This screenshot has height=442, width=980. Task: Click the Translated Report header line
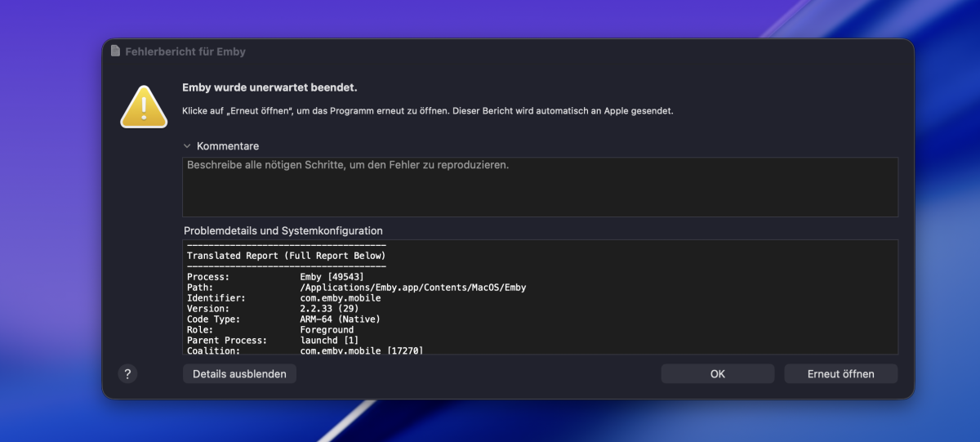pos(286,256)
